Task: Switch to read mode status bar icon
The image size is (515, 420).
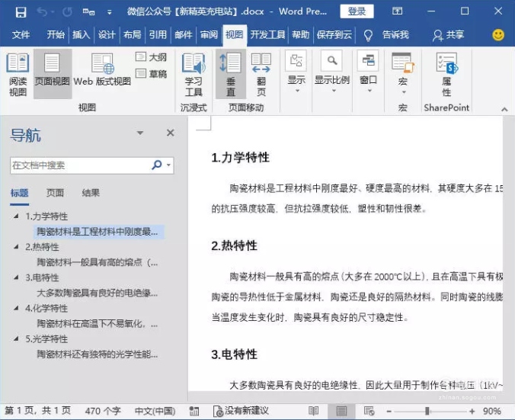Action: pos(313,411)
